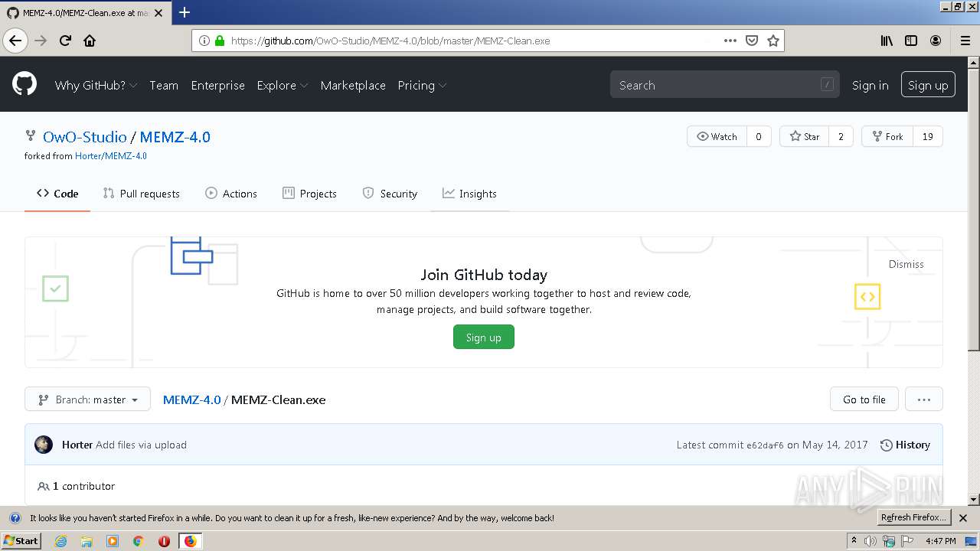The width and height of the screenshot is (980, 551).
Task: Click the site information icon in the address bar
Action: (204, 41)
